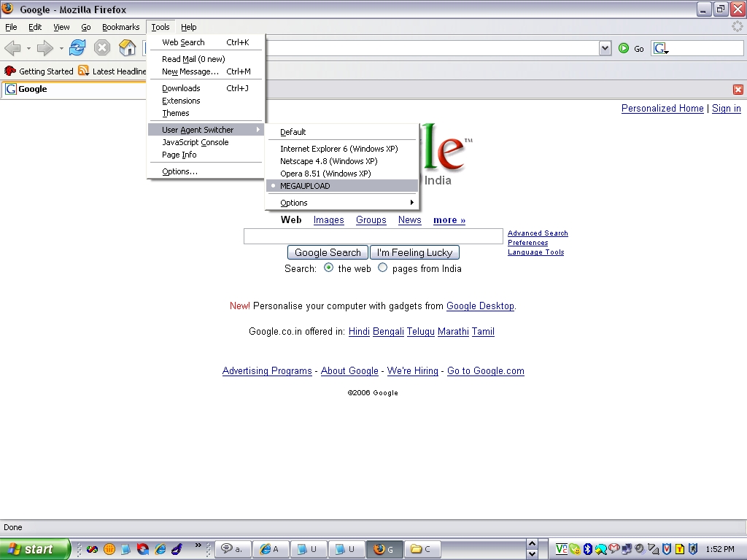Go back with the Back arrow icon
Screen dimensions: 747x560
(13, 48)
